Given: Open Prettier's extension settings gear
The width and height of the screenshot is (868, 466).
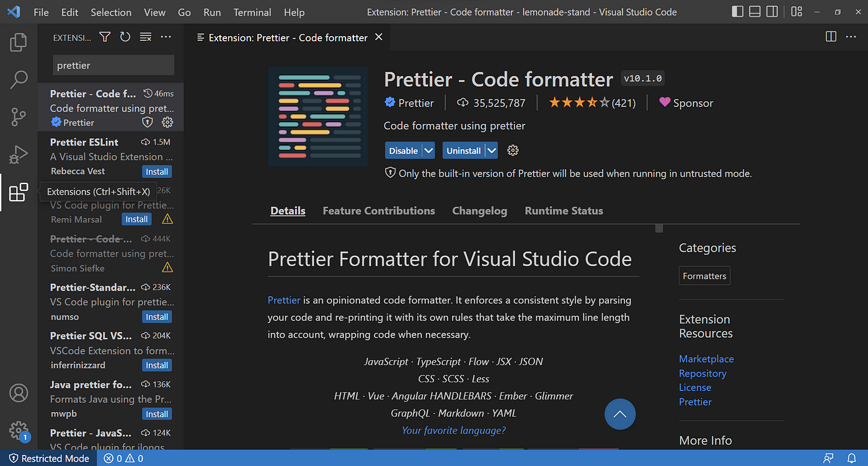Looking at the screenshot, I should pyautogui.click(x=513, y=150).
